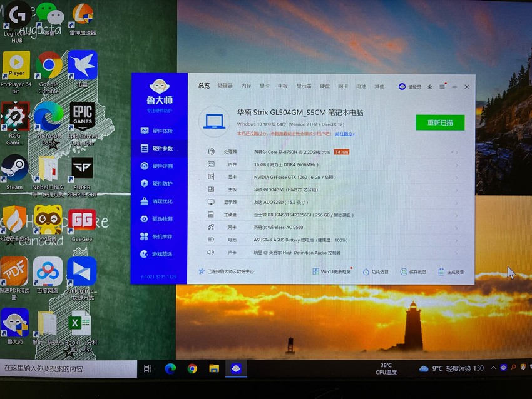This screenshot has width=532, height=399.
Task: Open Google Chrome desktop shortcut
Action: (49, 72)
